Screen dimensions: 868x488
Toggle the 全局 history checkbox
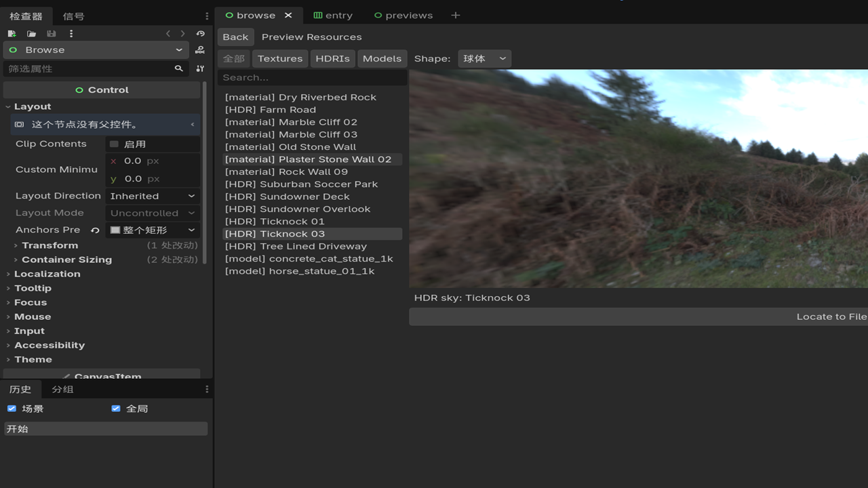pos(115,409)
